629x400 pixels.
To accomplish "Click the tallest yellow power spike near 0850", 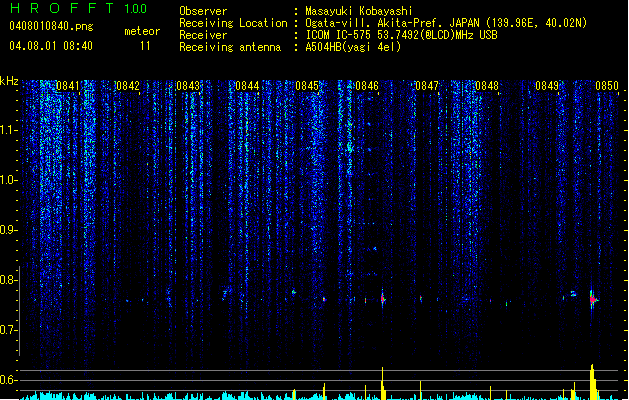I will pos(592,382).
